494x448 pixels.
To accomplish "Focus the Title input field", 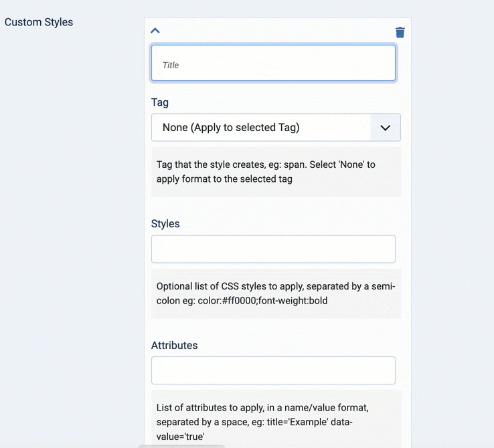I will (x=273, y=64).
